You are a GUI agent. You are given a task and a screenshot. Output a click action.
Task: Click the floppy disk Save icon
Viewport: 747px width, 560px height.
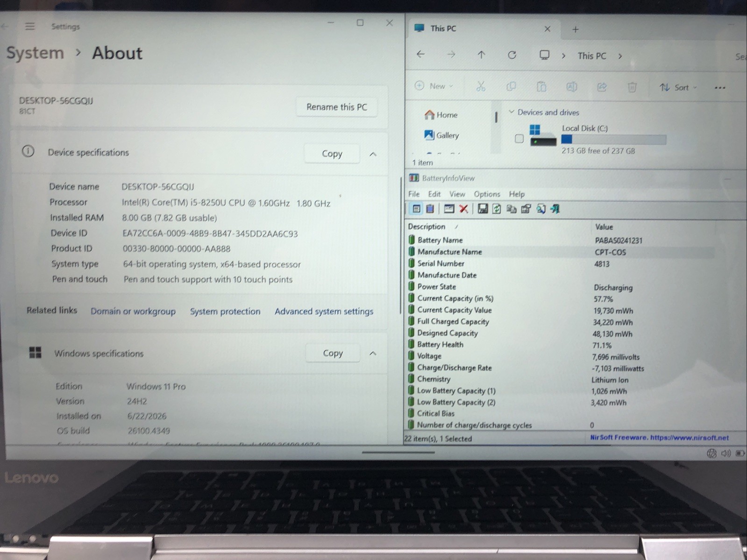coord(483,209)
